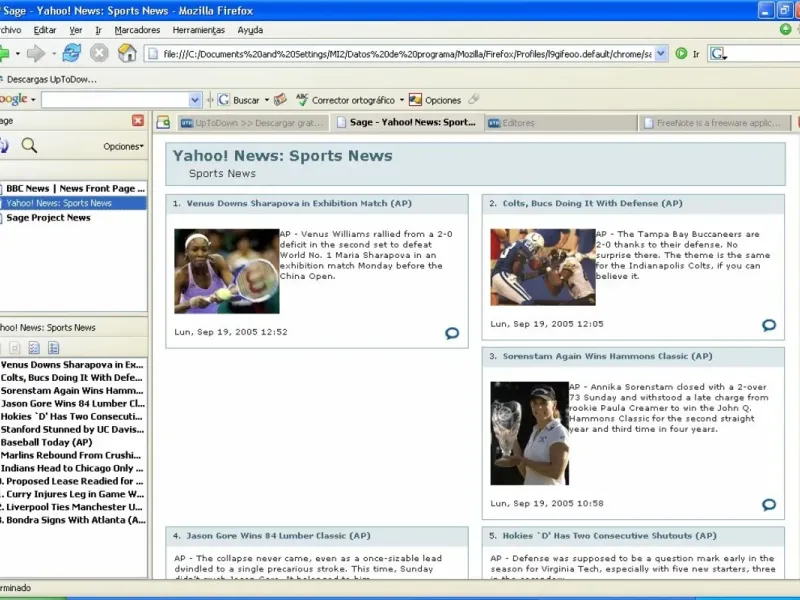Open Venus Downs Sharapova article headline link
The image size is (800, 600).
pos(299,204)
